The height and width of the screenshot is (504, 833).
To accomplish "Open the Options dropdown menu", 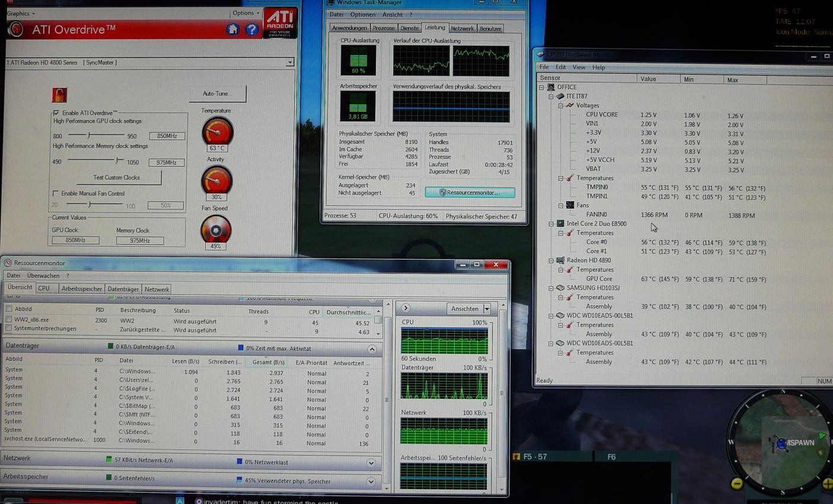I will click(246, 13).
